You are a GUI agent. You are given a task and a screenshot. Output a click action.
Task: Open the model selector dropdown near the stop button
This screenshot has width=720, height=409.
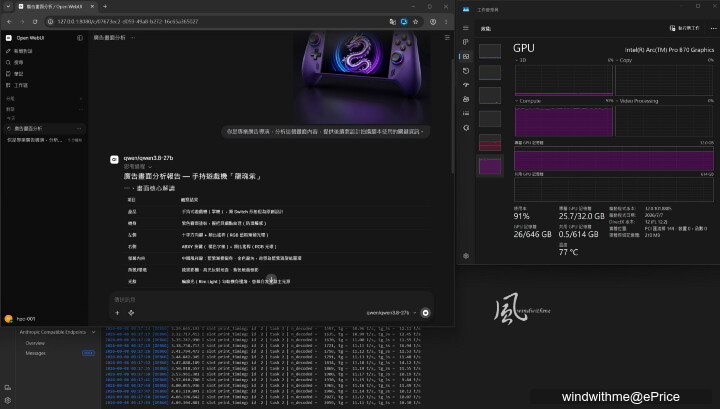click(391, 313)
